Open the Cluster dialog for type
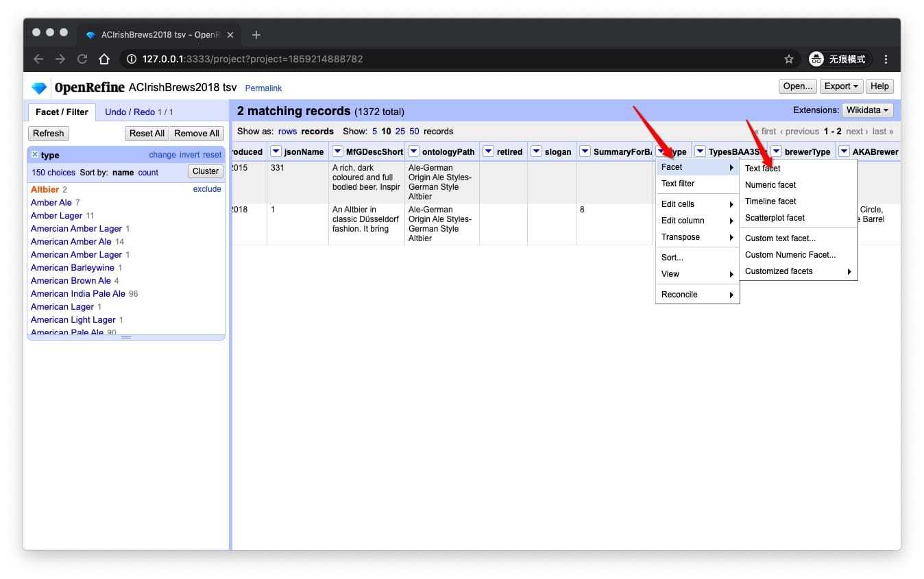 [206, 171]
